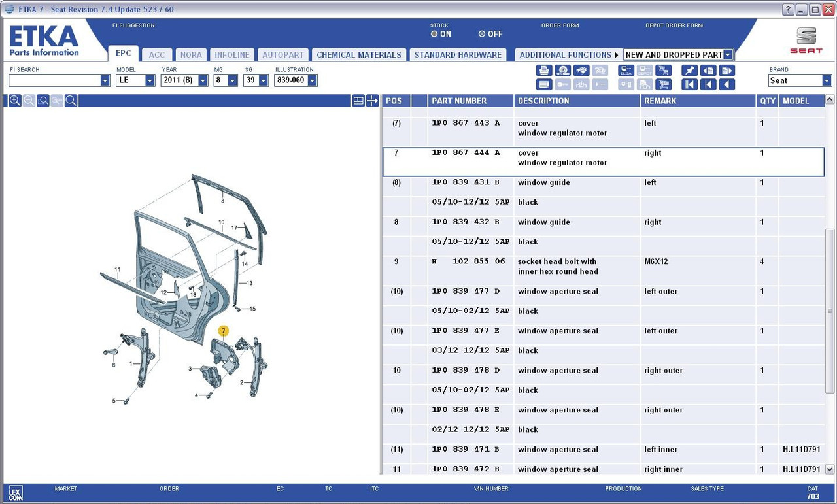Select part number 1P0 839 432 B
Viewport: 837px width, 504px height.
466,222
